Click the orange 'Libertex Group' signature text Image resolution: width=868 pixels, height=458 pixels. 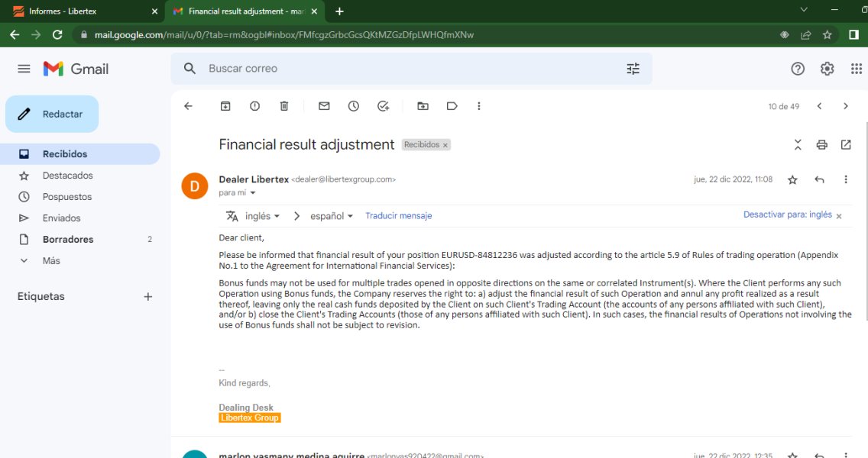pyautogui.click(x=250, y=418)
